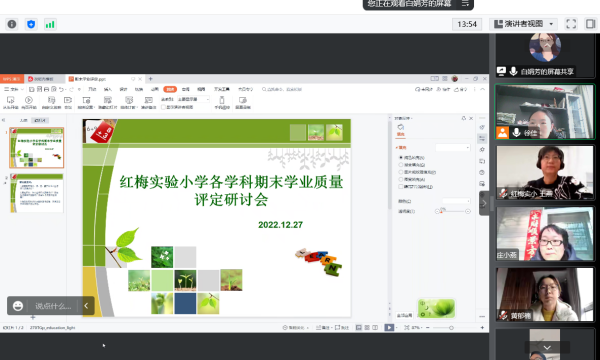Open the highlighted orange ribbon tab
Viewport: 600px width, 360px height.
click(170, 89)
